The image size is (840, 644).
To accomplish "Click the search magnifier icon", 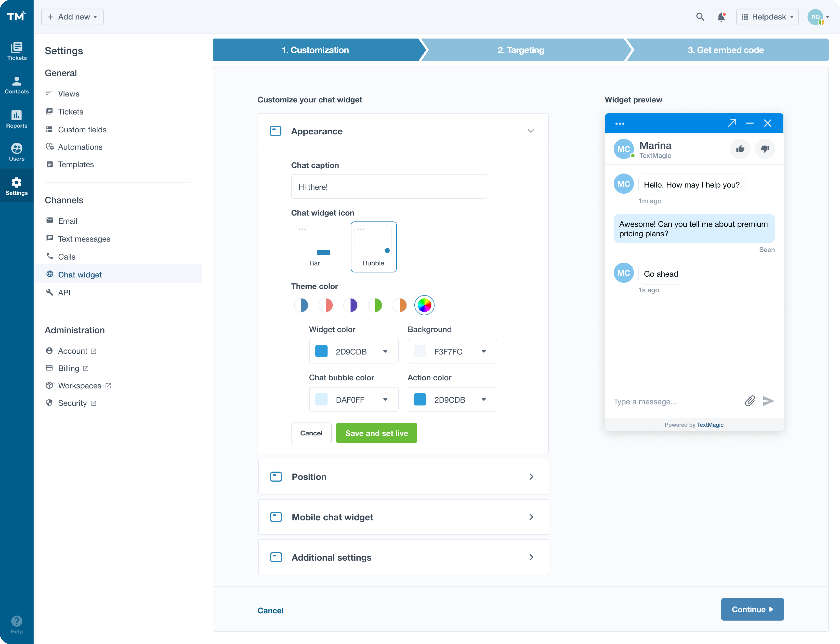I will pyautogui.click(x=700, y=17).
